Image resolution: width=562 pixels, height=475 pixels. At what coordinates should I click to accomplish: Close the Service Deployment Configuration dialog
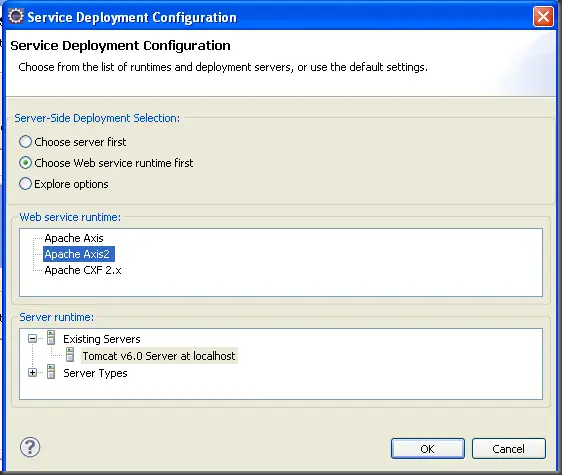coord(543,16)
